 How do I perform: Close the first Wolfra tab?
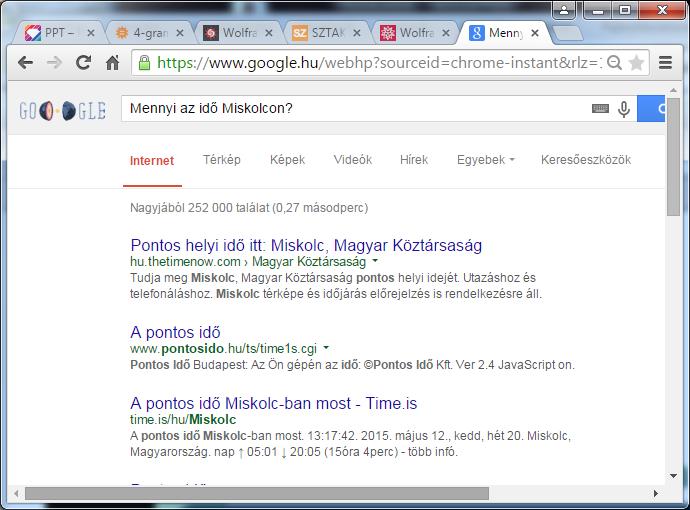(269, 33)
